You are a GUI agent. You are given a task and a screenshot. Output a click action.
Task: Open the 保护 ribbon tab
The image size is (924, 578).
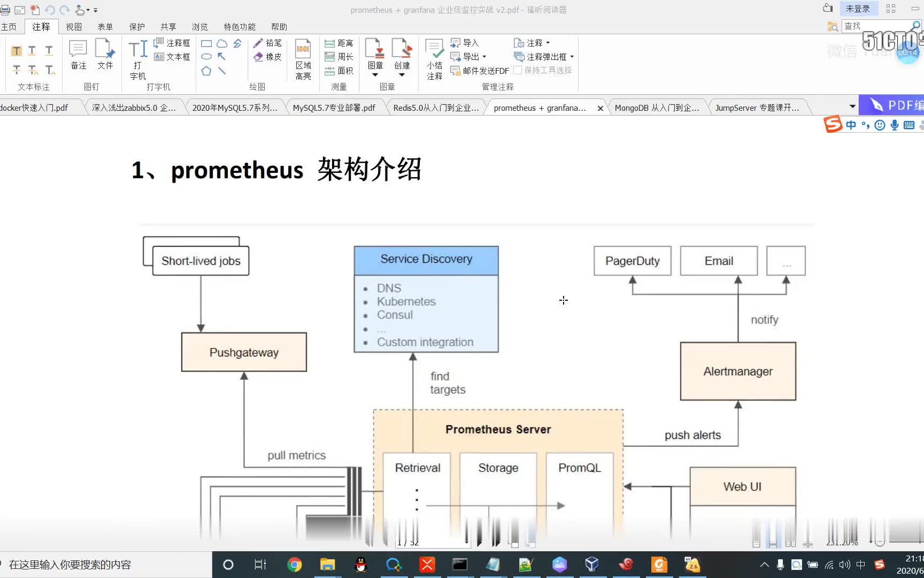[x=137, y=27]
